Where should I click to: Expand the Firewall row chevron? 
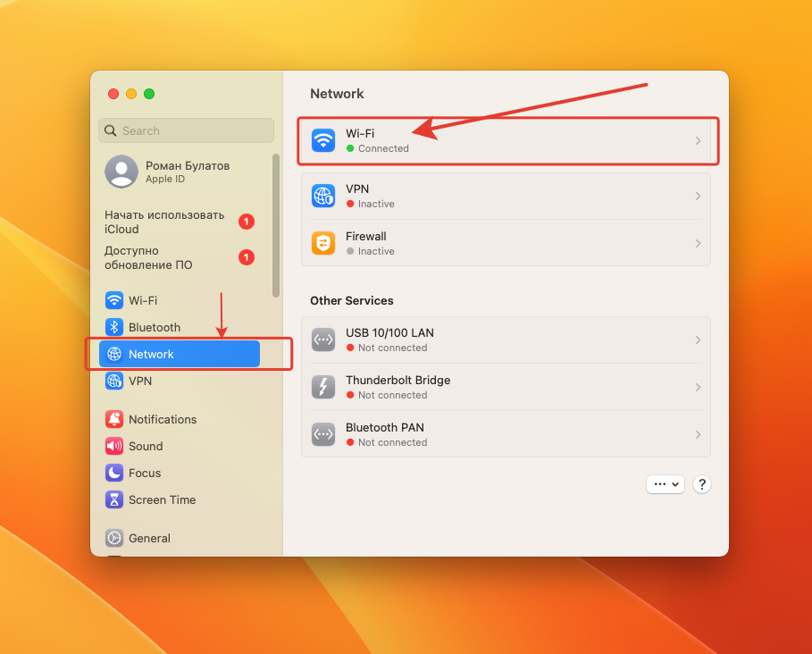[x=698, y=244]
